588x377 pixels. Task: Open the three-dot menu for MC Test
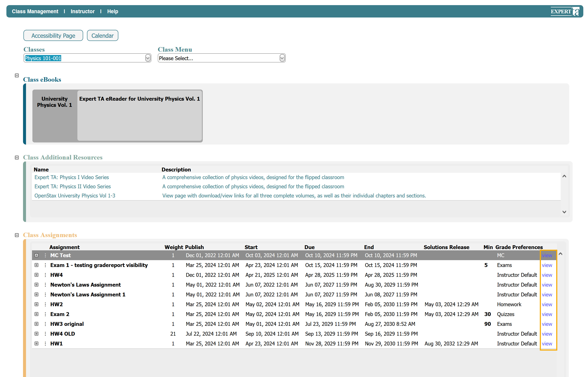pos(45,255)
